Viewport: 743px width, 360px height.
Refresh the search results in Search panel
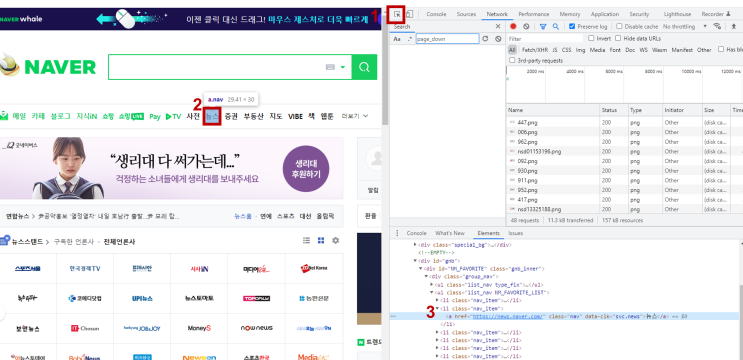click(485, 39)
